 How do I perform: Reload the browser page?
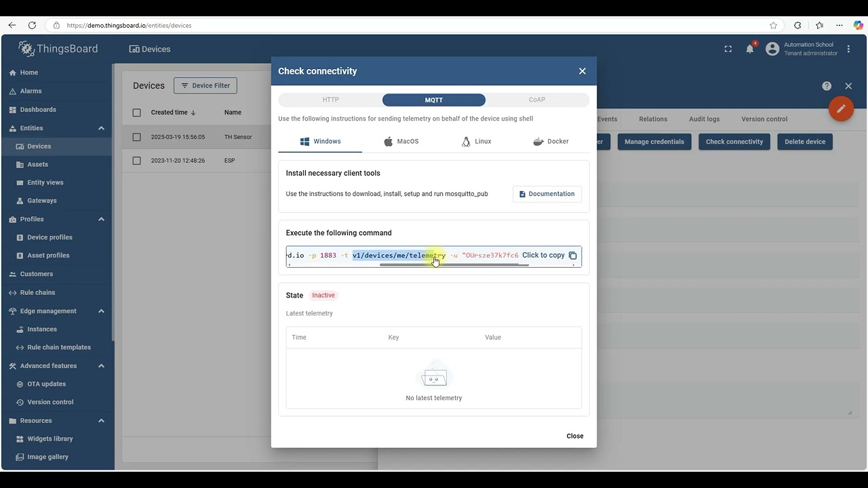(32, 25)
